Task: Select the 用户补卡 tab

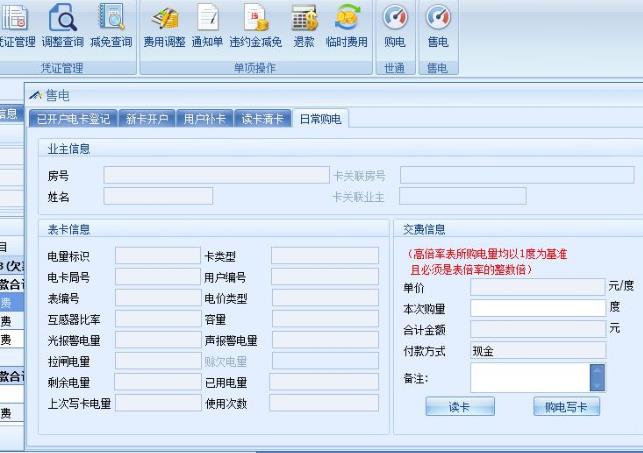Action: point(205,119)
